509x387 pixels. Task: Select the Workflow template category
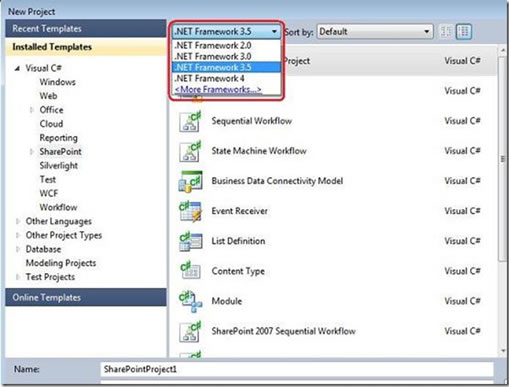(x=58, y=207)
